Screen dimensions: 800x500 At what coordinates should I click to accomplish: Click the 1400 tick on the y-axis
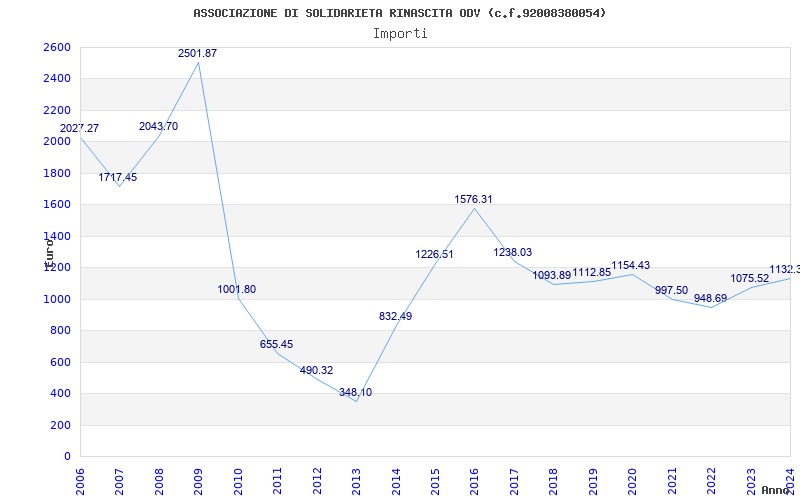tap(57, 236)
